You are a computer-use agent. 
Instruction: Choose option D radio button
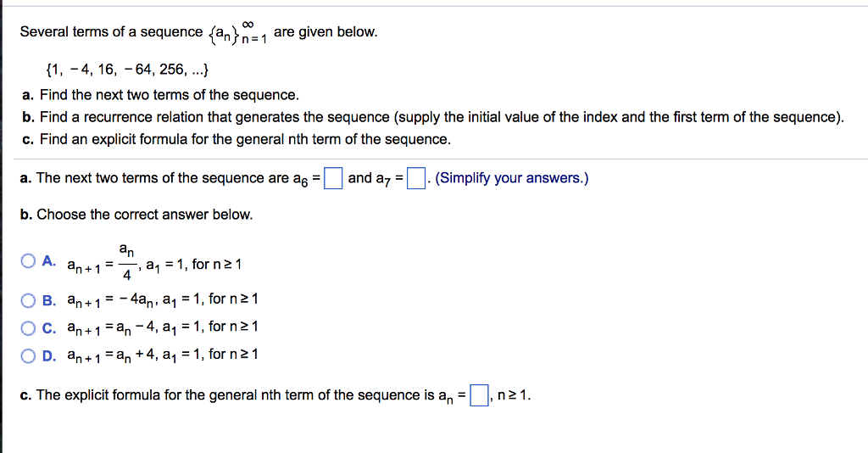pos(28,356)
